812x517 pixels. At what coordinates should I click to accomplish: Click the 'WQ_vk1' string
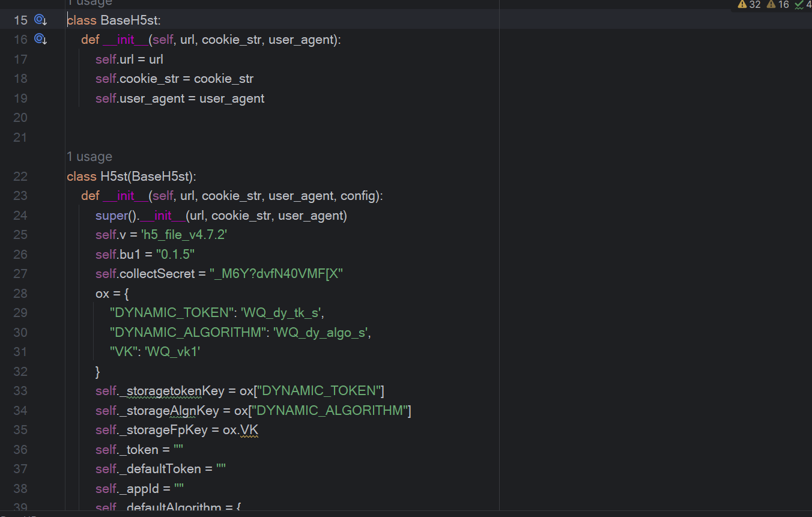(172, 352)
